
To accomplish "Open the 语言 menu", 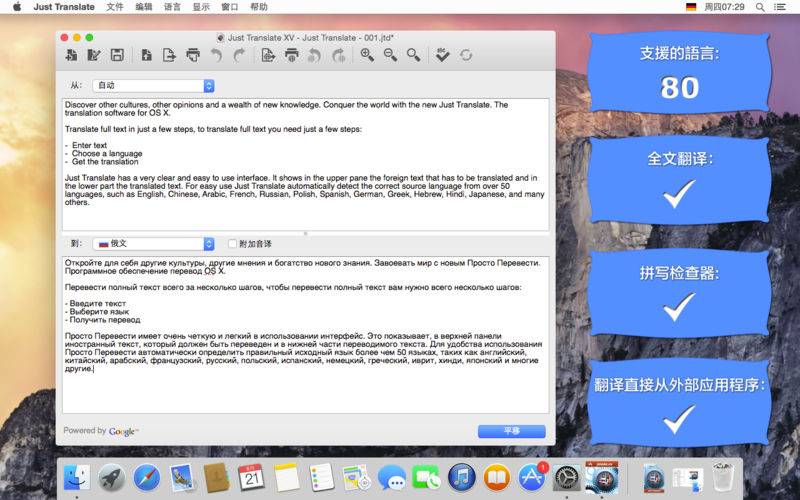I will [x=172, y=7].
